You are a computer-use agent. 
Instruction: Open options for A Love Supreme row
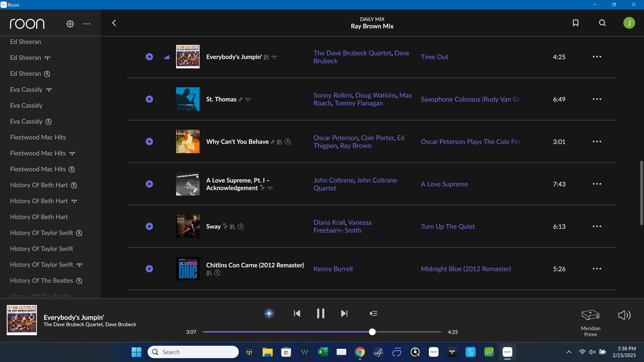pyautogui.click(x=597, y=184)
